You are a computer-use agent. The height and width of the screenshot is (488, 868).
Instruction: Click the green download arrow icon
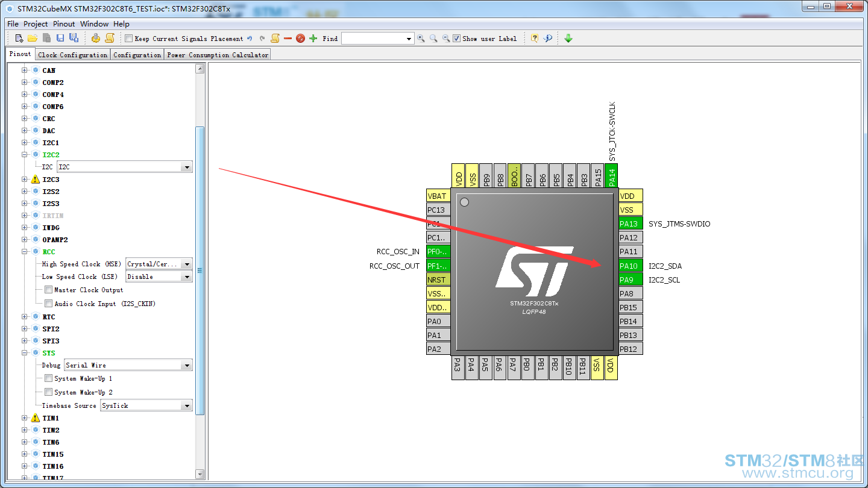click(x=568, y=39)
